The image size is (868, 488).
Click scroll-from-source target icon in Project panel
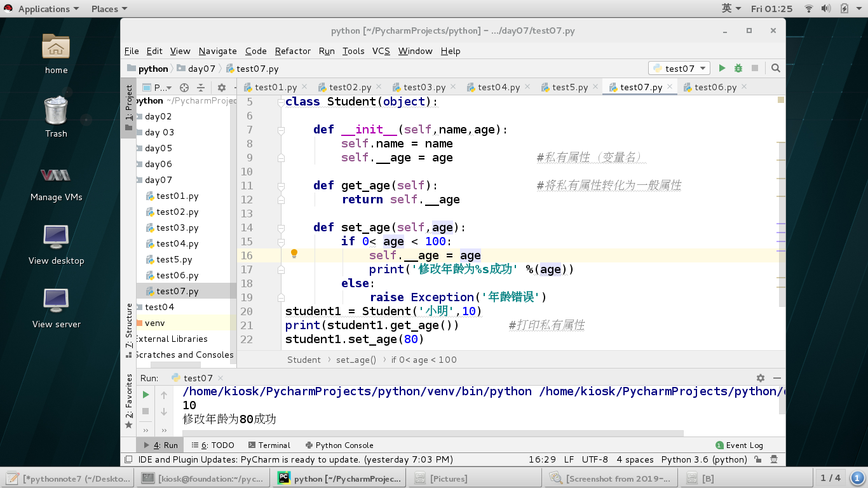(184, 88)
